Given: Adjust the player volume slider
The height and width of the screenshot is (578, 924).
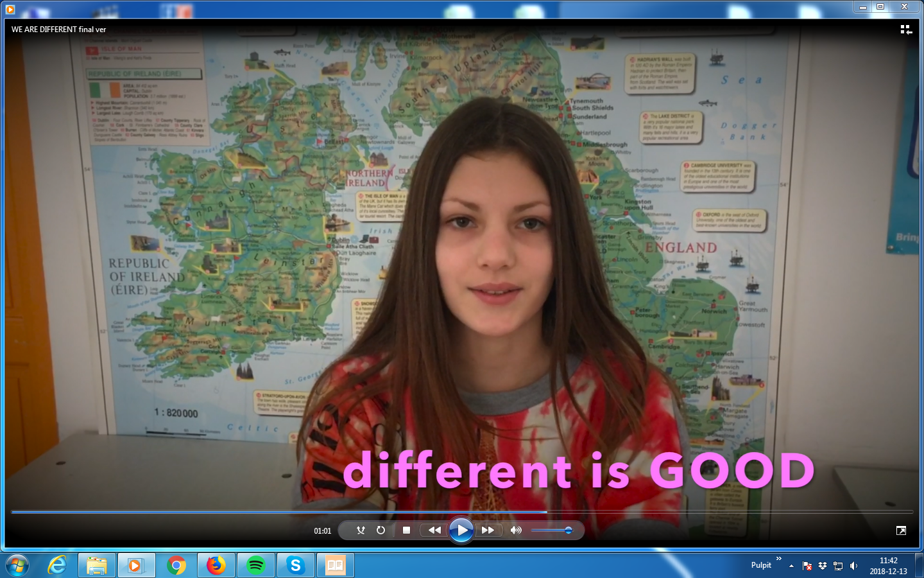Looking at the screenshot, I should tap(551, 530).
